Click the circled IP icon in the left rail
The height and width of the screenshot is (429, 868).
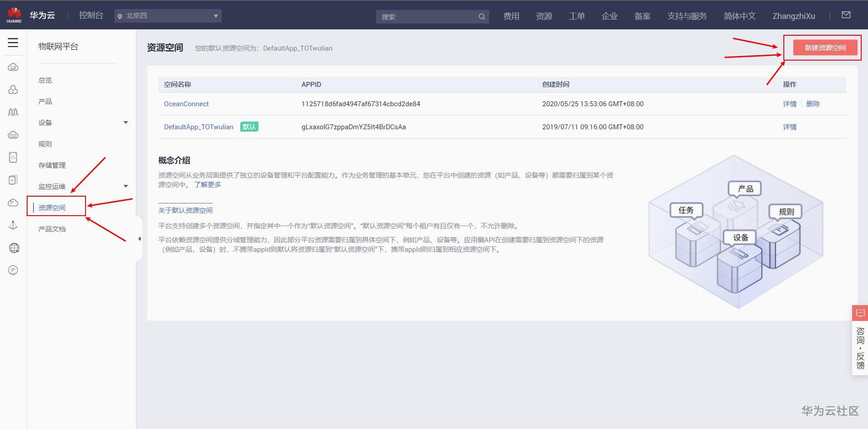(x=13, y=270)
